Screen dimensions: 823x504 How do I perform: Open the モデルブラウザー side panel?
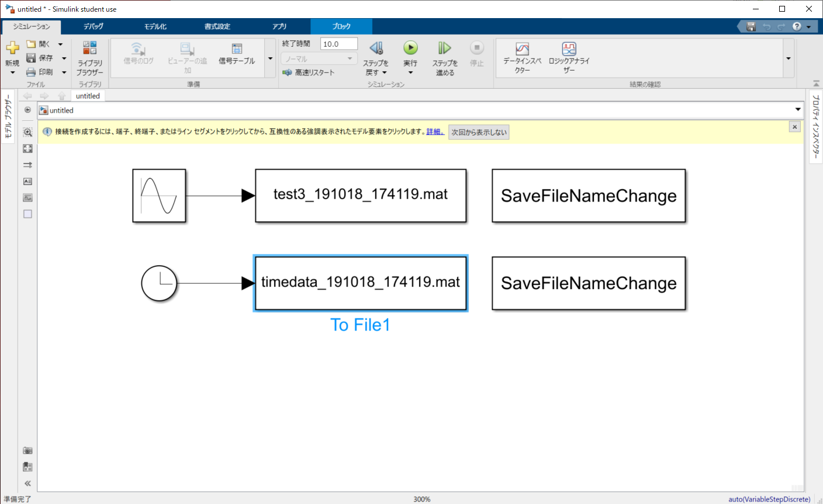point(8,116)
